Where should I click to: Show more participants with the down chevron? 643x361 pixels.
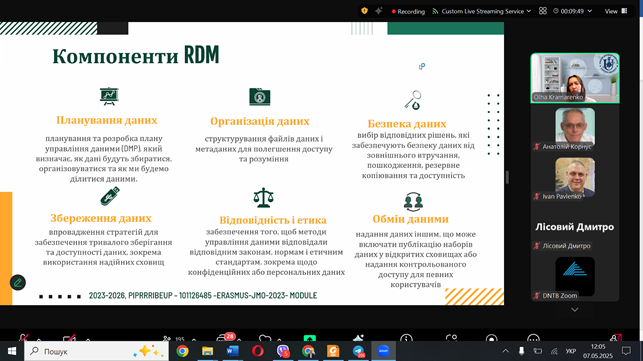pyautogui.click(x=575, y=310)
